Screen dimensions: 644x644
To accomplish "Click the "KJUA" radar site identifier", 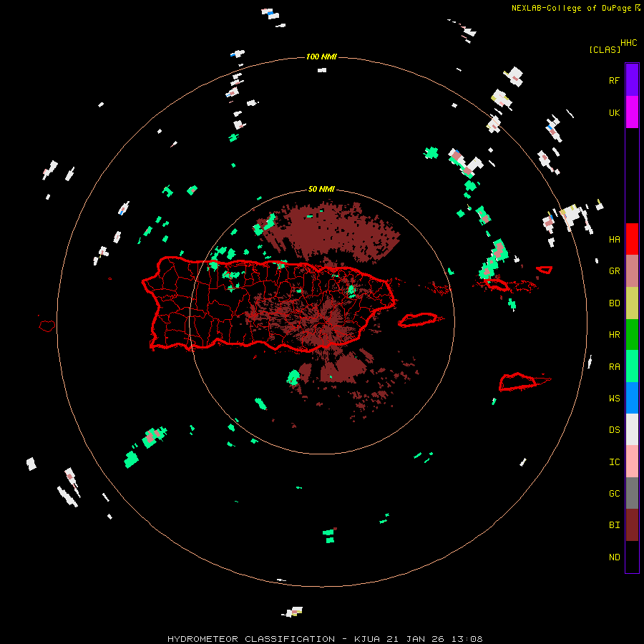I will [367, 639].
